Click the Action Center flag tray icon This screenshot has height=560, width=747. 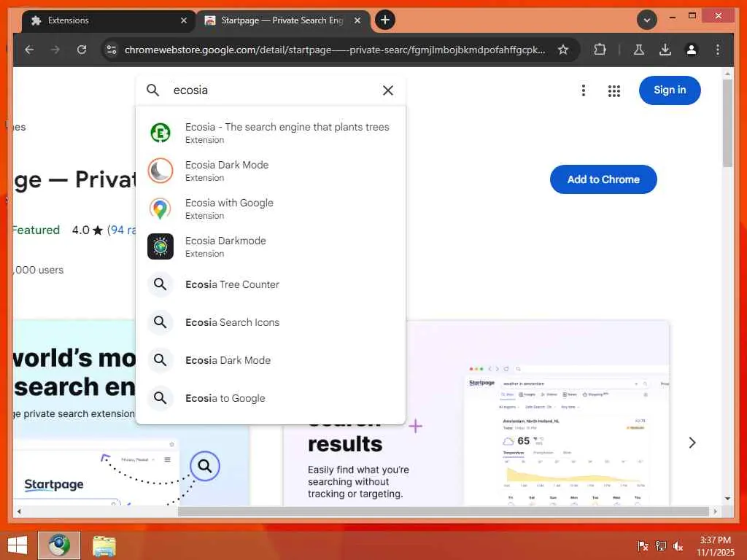[643, 545]
